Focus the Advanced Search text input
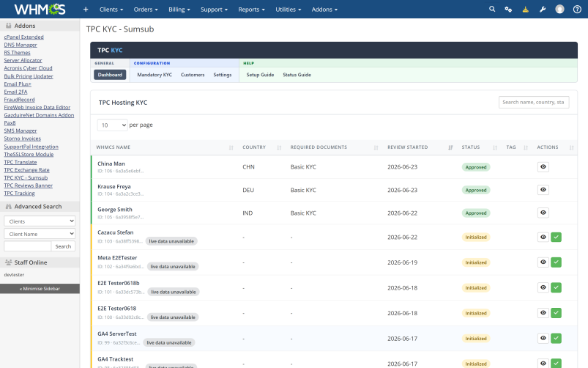This screenshot has width=588, height=368. click(27, 246)
